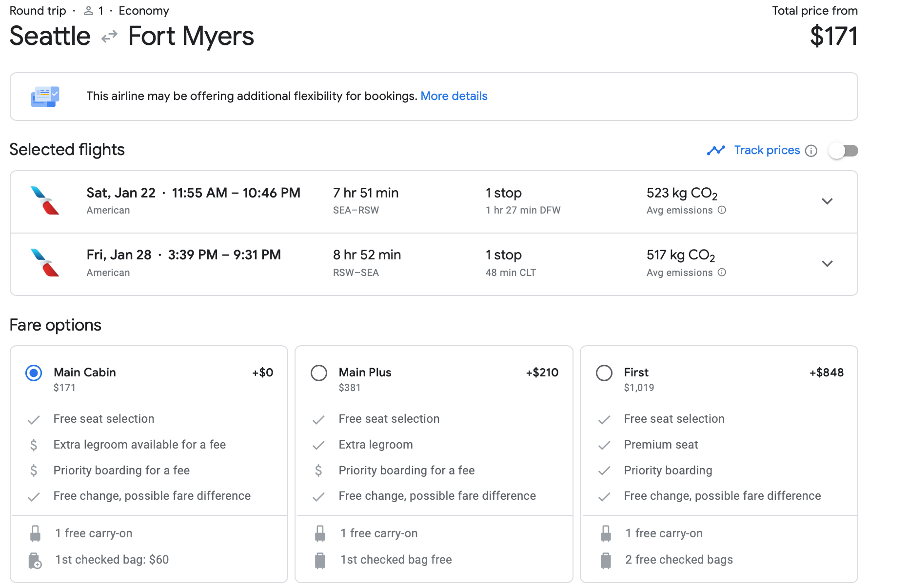
Task: Enable the Track prices toggle
Action: (x=843, y=151)
